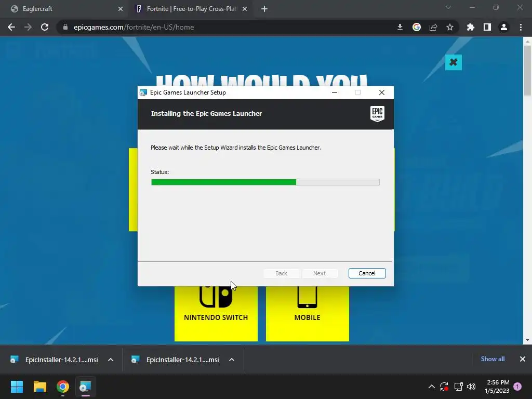Go forward in Chrome
This screenshot has height=399, width=532.
(x=28, y=27)
